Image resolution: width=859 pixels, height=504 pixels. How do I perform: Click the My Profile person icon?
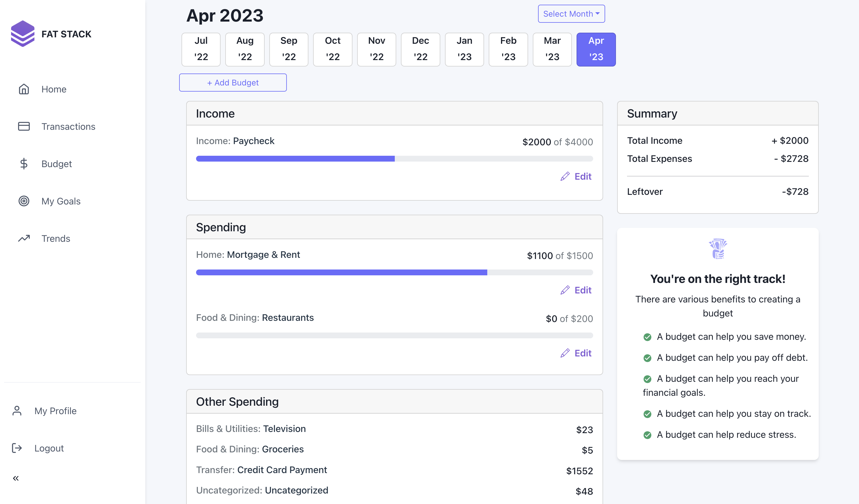coord(17,411)
